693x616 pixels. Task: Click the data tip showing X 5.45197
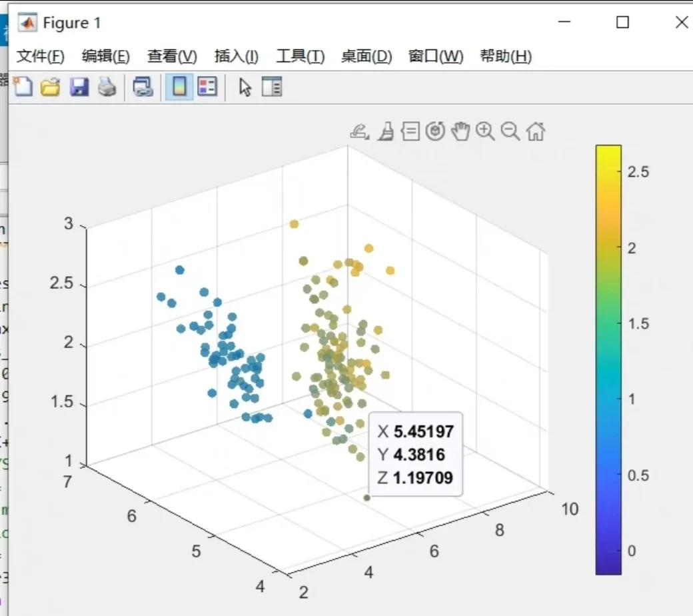point(415,454)
